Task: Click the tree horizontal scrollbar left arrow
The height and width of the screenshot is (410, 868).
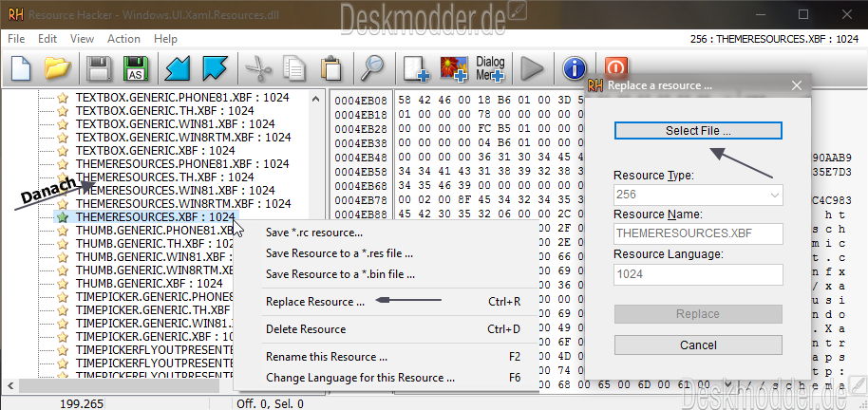Action: tap(10, 384)
